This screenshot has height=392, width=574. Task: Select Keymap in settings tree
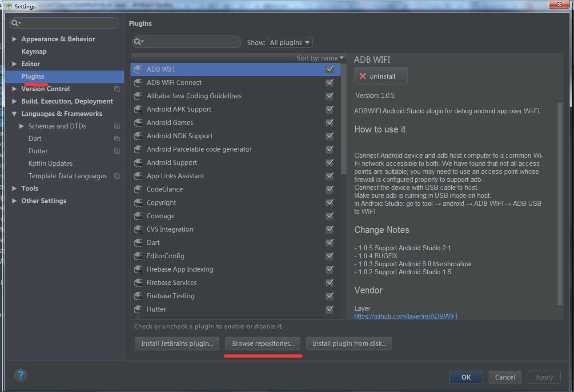coord(34,52)
